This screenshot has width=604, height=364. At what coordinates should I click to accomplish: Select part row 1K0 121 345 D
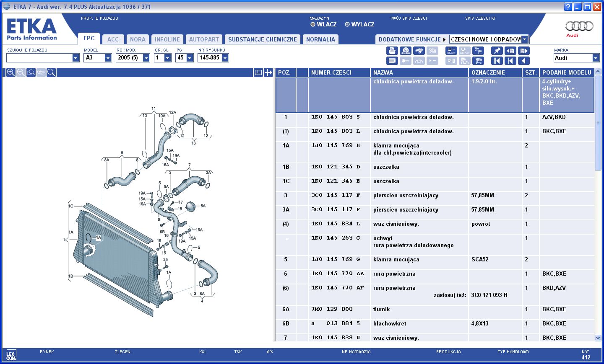coord(435,170)
